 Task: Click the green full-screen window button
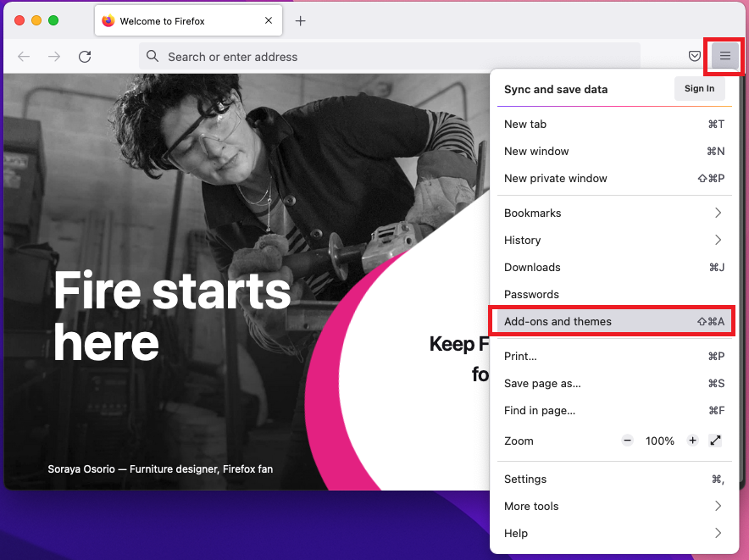click(53, 20)
